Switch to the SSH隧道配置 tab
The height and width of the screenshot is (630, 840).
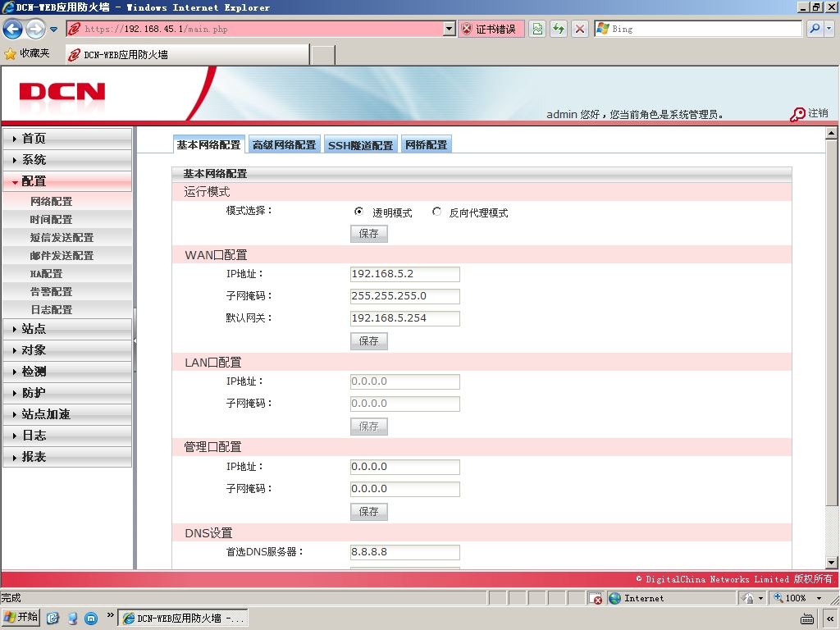361,145
